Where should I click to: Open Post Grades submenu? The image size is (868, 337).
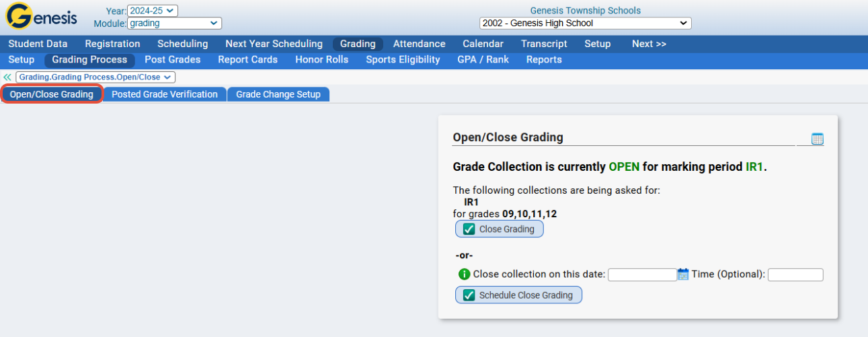pyautogui.click(x=173, y=60)
